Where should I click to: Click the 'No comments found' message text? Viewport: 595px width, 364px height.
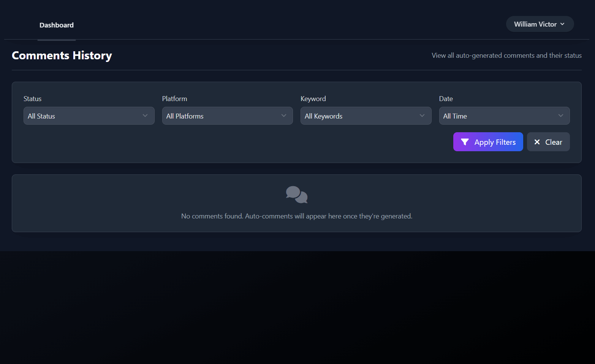(296, 216)
